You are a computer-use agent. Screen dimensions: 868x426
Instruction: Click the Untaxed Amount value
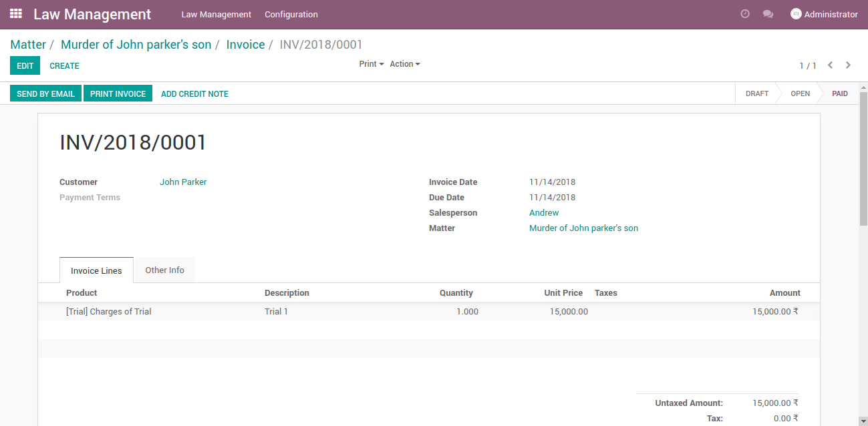[775, 403]
